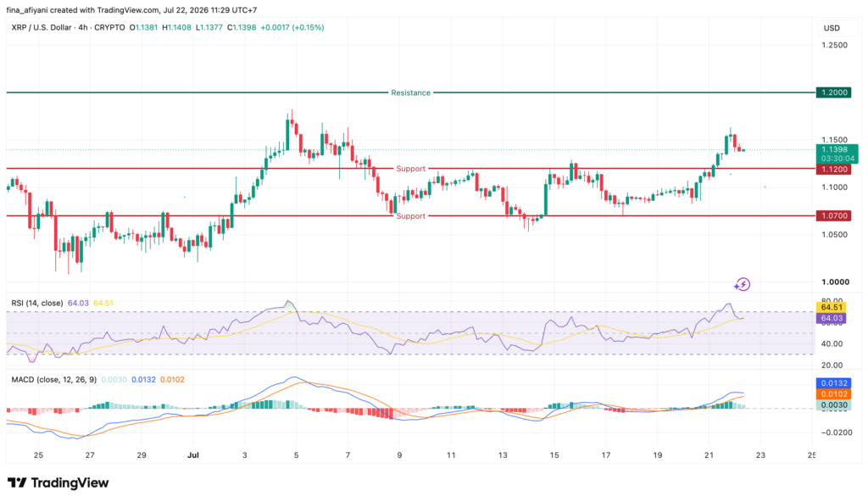
Task: Click the 4h interval label in header
Action: click(x=82, y=27)
